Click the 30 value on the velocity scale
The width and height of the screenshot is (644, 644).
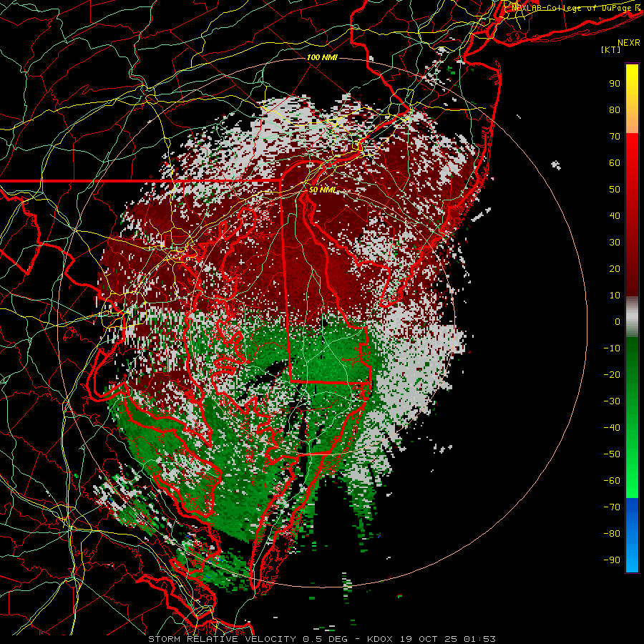click(615, 243)
